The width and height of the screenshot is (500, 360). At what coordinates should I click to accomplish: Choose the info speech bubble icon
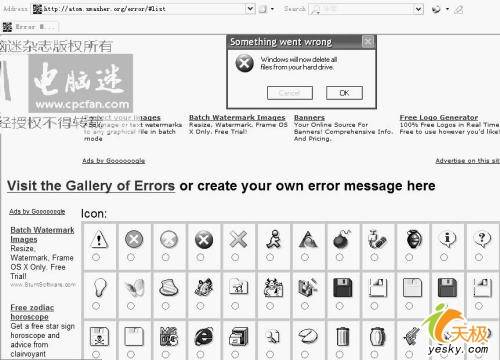point(447,239)
